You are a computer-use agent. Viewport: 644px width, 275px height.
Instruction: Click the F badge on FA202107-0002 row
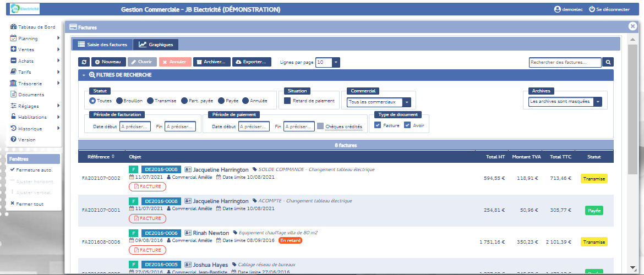click(133, 169)
